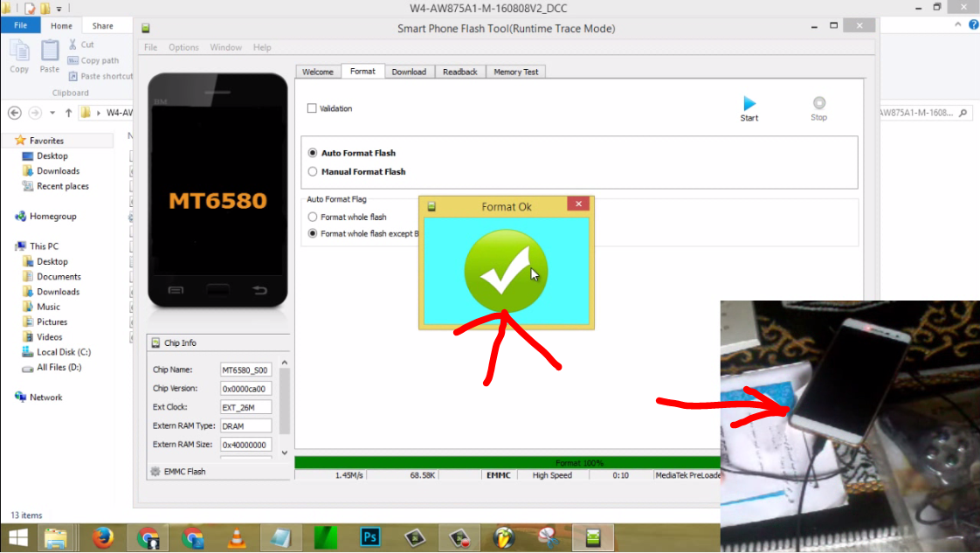Open the Window menu
This screenshot has width=980, height=553.
(x=225, y=47)
